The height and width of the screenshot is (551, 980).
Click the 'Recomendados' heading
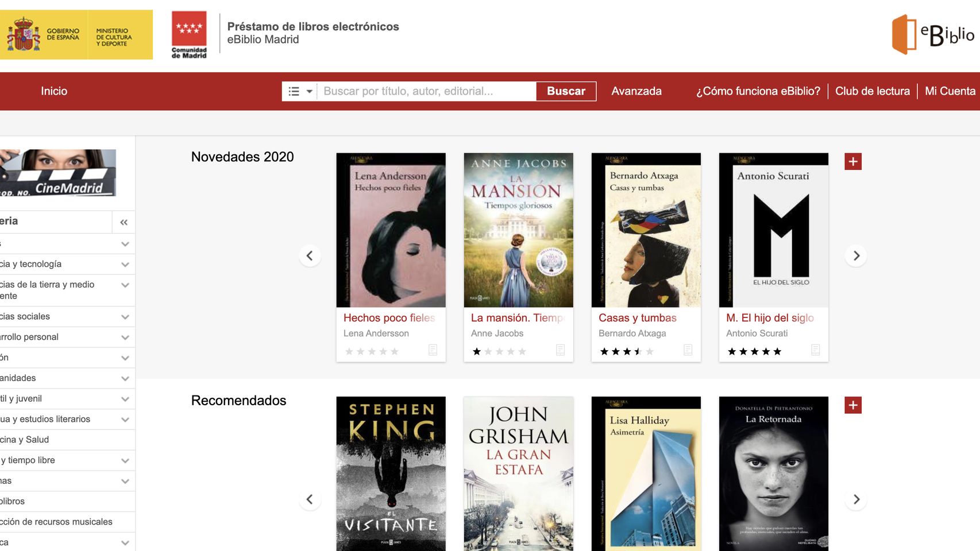pyautogui.click(x=239, y=401)
